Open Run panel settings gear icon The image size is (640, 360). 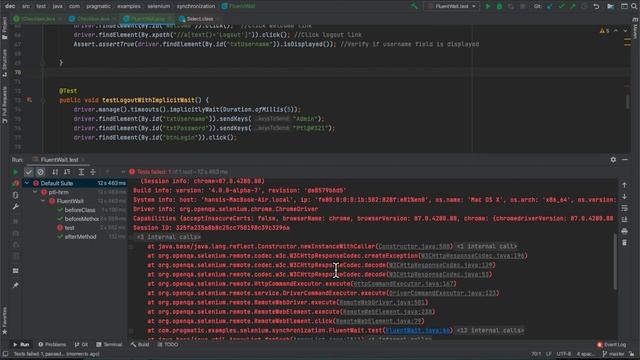[x=613, y=160]
